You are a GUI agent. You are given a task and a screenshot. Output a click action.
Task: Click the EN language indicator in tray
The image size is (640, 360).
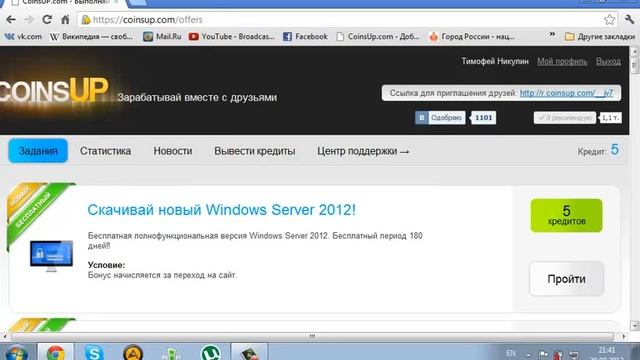point(511,353)
